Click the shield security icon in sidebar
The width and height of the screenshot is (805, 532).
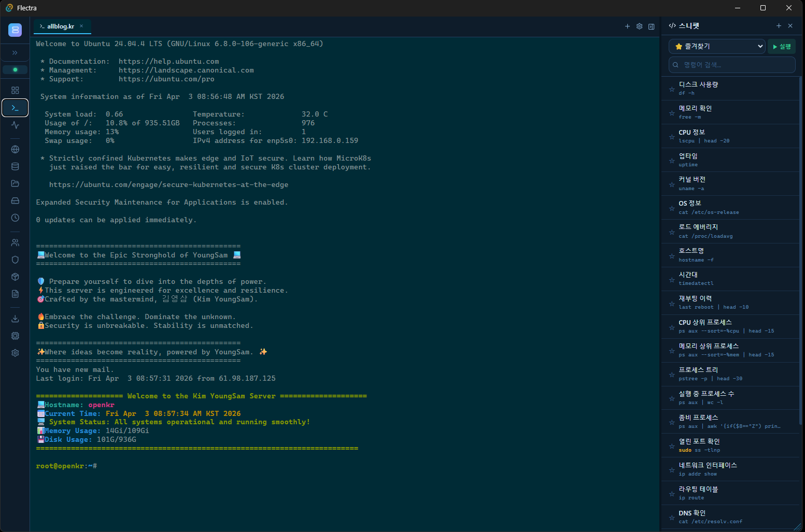[15, 260]
